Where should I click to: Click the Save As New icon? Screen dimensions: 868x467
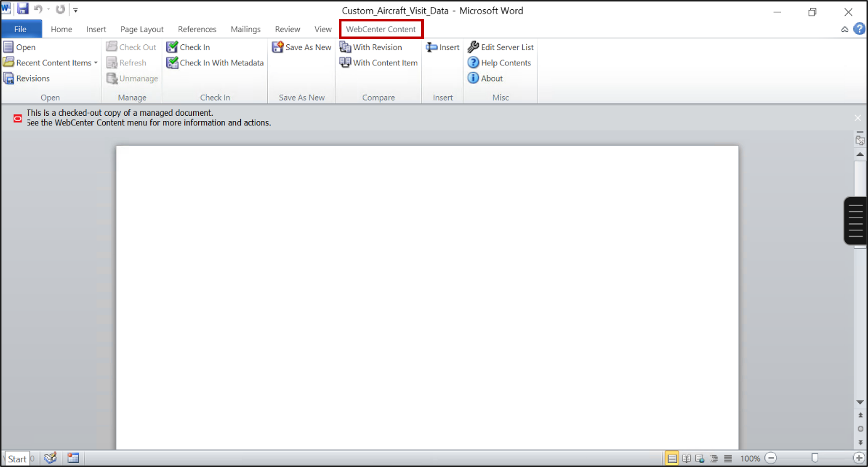coord(278,47)
